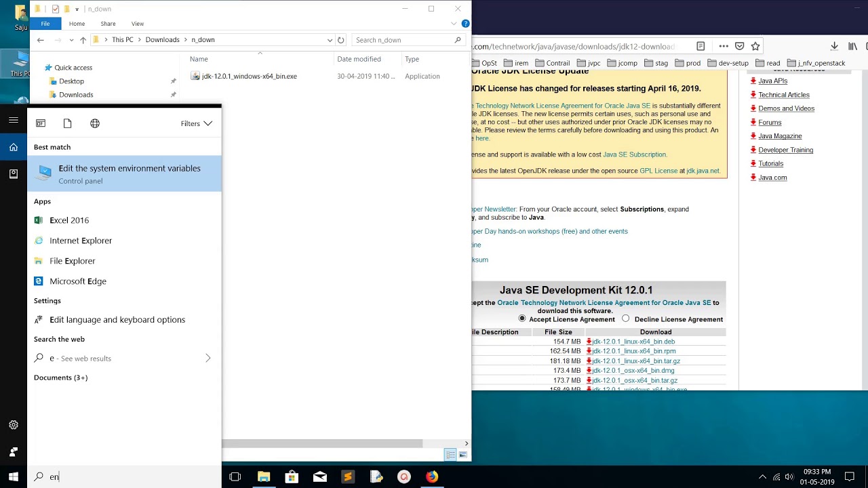Expand the Filters dropdown in search panel
The height and width of the screenshot is (488, 868).
[x=197, y=123]
